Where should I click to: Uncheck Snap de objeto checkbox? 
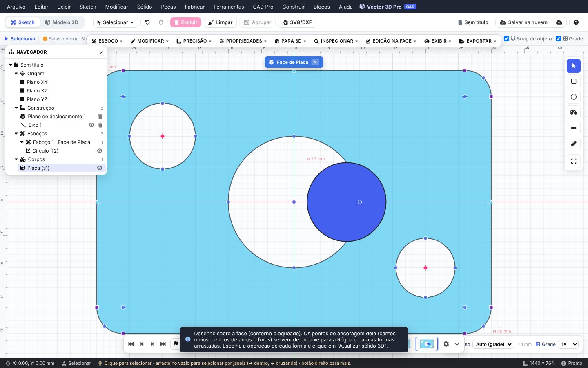tap(507, 39)
